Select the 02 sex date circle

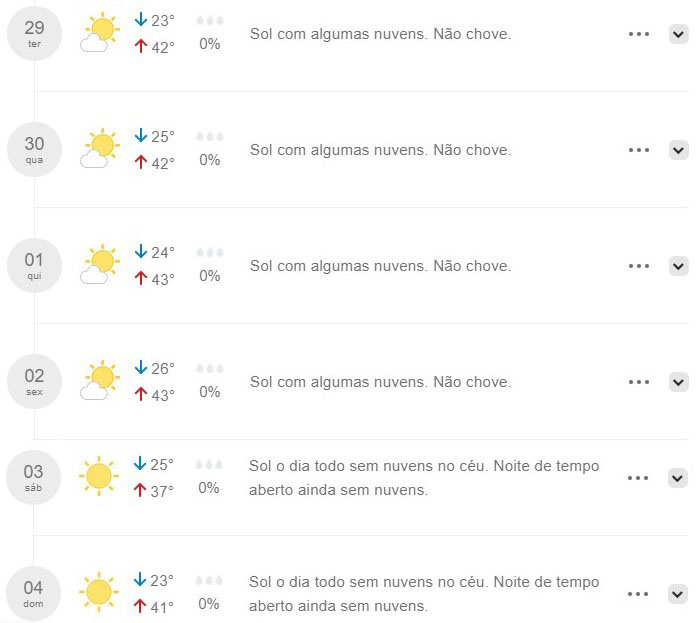tap(34, 382)
